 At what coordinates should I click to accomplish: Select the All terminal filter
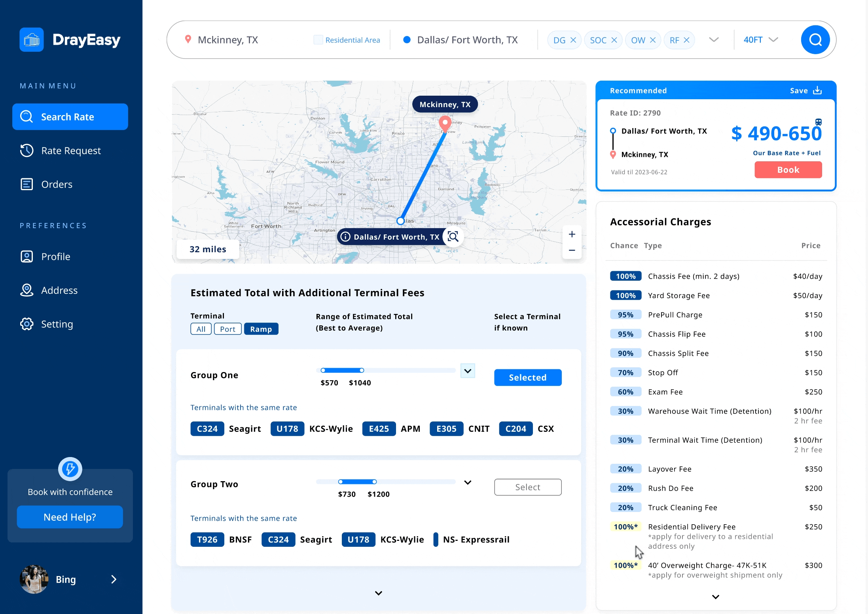tap(201, 329)
